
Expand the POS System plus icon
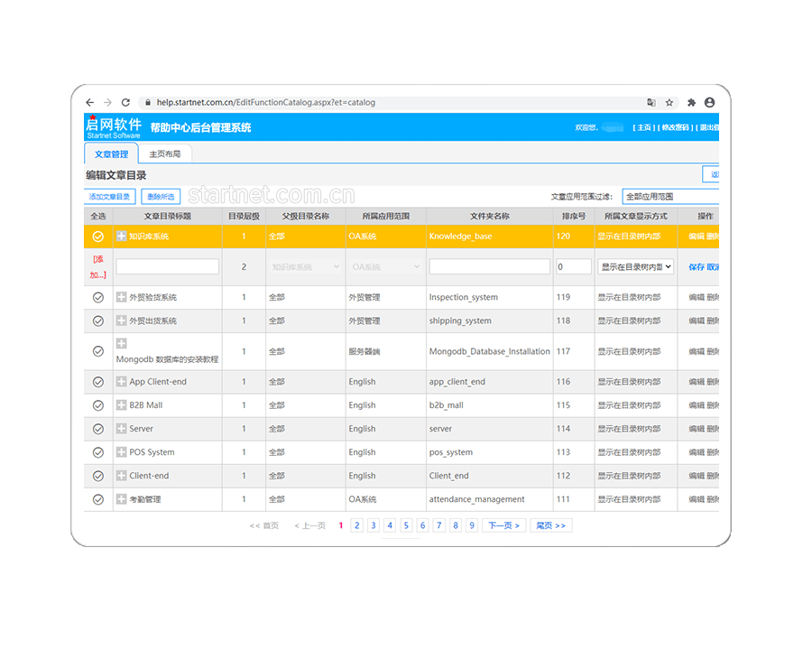pyautogui.click(x=122, y=452)
